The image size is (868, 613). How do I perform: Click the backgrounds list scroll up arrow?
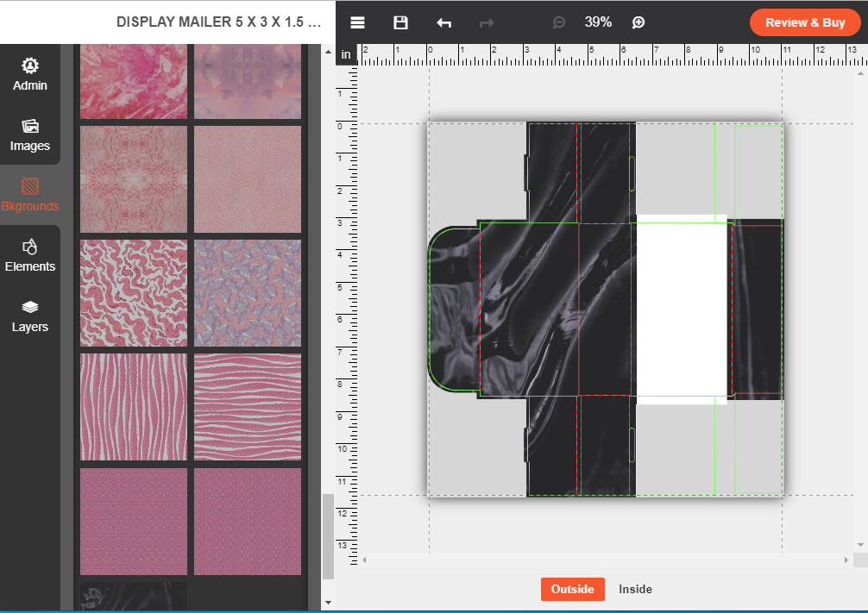(x=328, y=52)
